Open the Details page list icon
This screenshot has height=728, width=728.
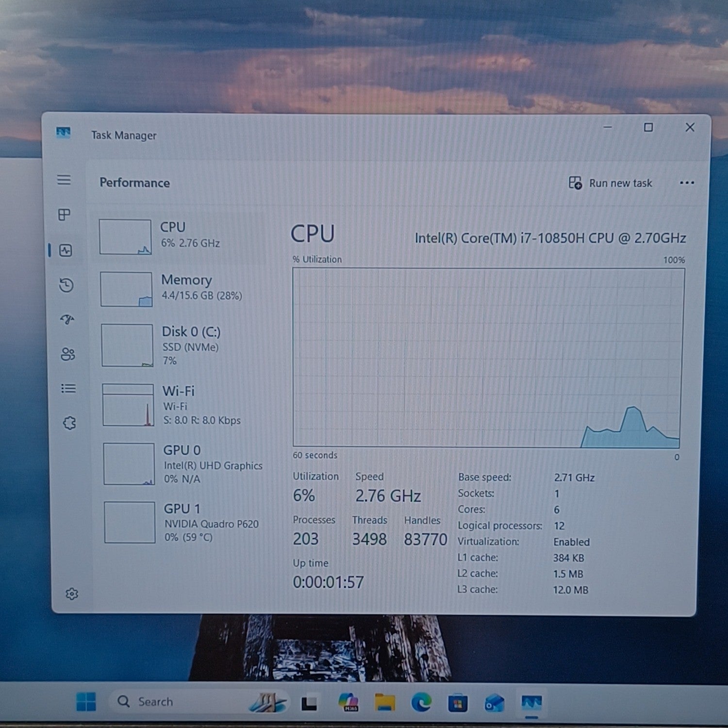pyautogui.click(x=68, y=388)
